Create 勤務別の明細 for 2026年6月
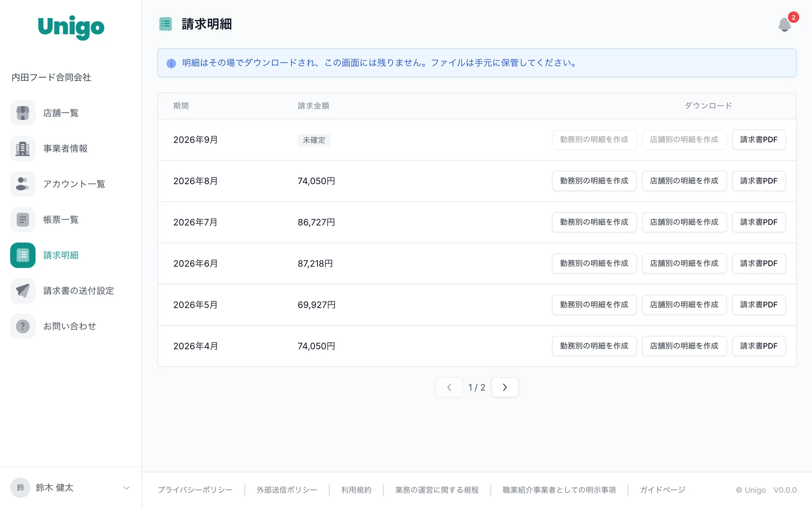This screenshot has height=508, width=812. click(594, 263)
